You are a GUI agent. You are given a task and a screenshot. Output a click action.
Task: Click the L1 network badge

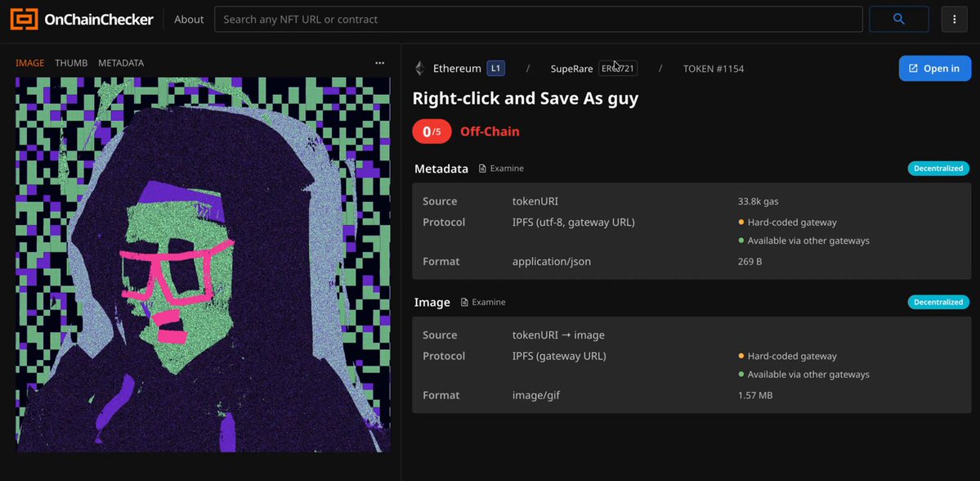[495, 68]
